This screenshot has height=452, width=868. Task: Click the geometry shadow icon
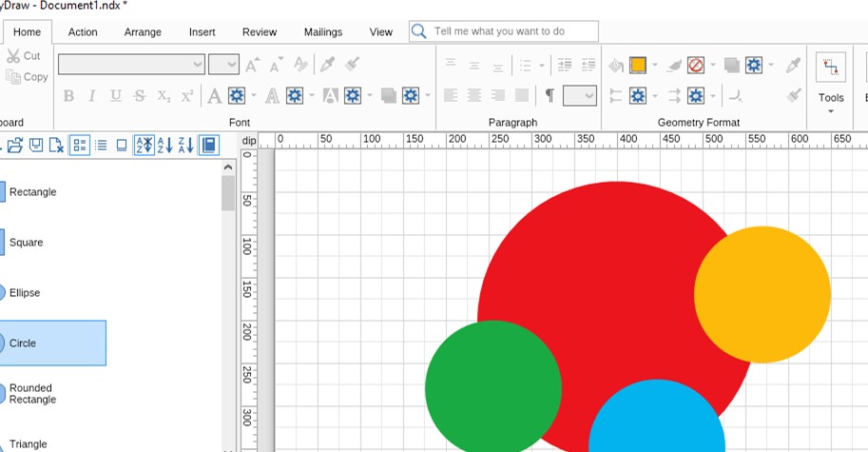[x=732, y=66]
